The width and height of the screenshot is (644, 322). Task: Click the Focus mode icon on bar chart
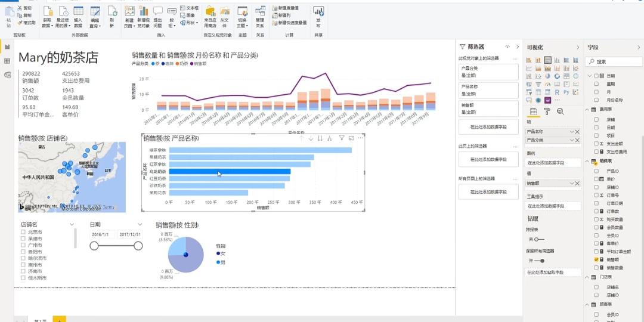click(x=351, y=138)
